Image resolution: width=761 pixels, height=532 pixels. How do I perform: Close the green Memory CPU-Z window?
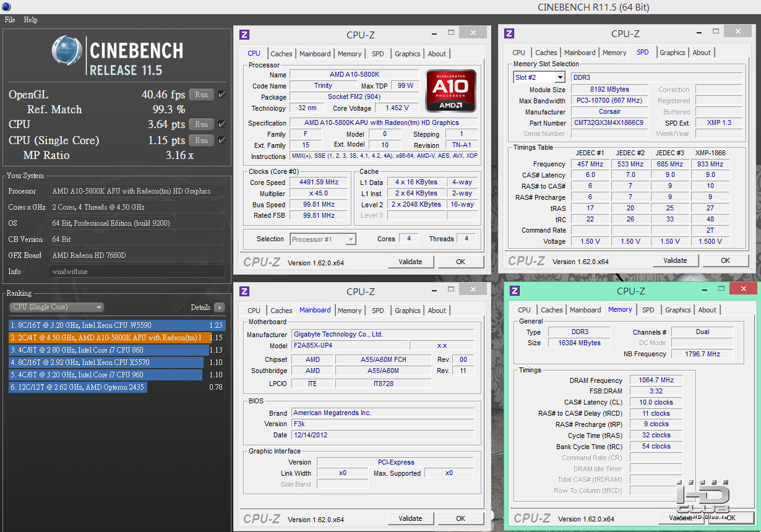(742, 288)
